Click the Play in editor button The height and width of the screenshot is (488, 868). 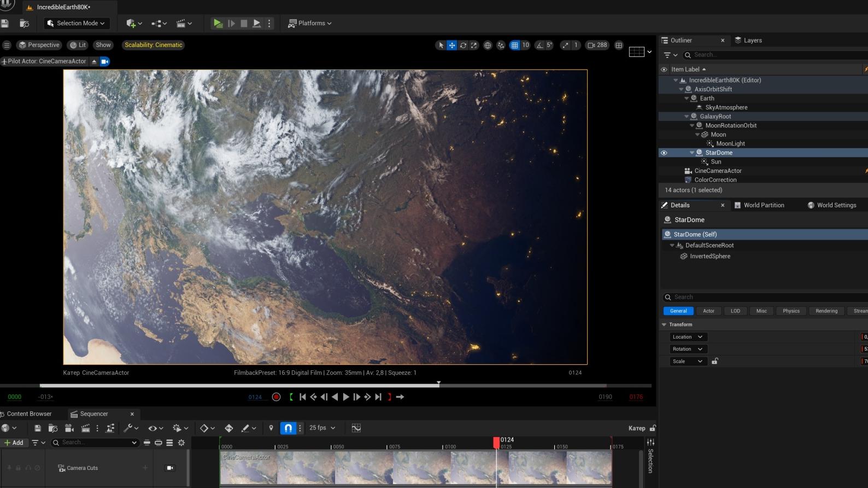(218, 23)
